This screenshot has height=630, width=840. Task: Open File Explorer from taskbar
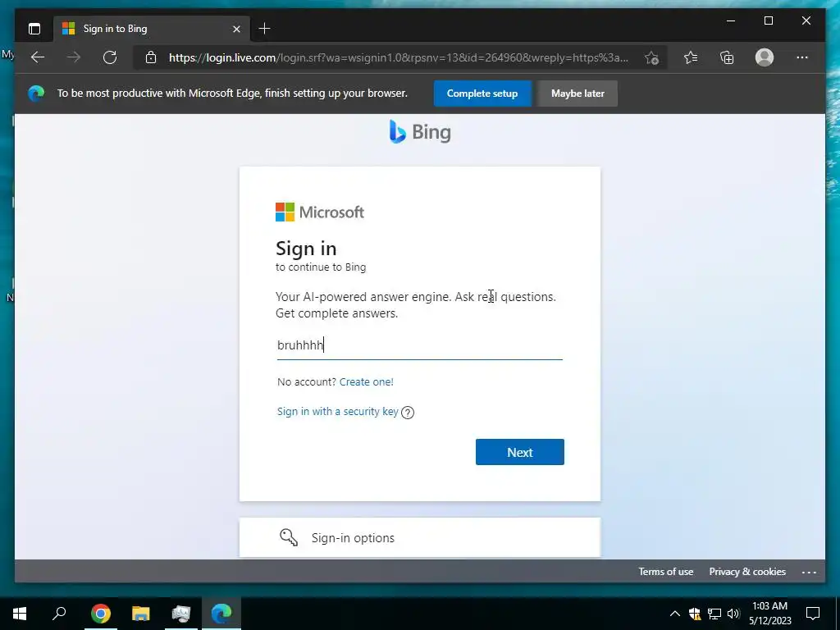pyautogui.click(x=141, y=614)
